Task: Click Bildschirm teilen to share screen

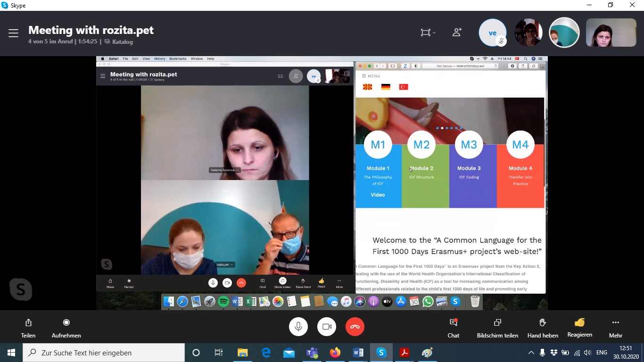Action: [x=497, y=328]
